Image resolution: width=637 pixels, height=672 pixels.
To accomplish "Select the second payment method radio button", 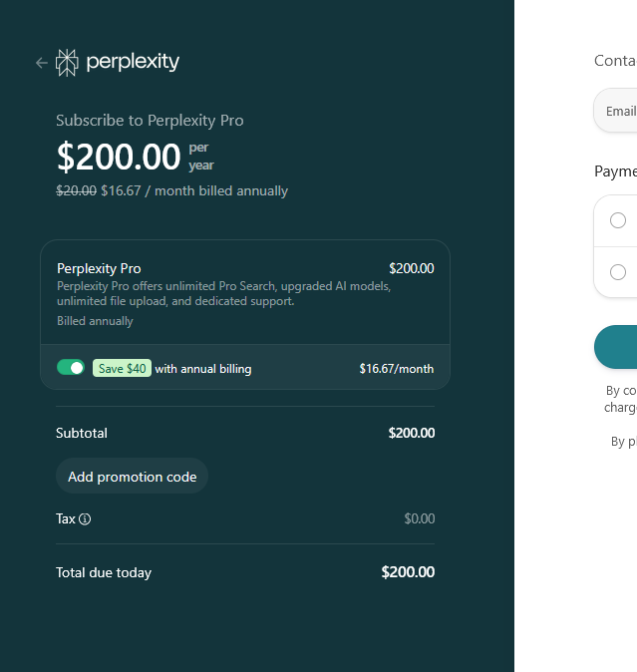I will 618,272.
